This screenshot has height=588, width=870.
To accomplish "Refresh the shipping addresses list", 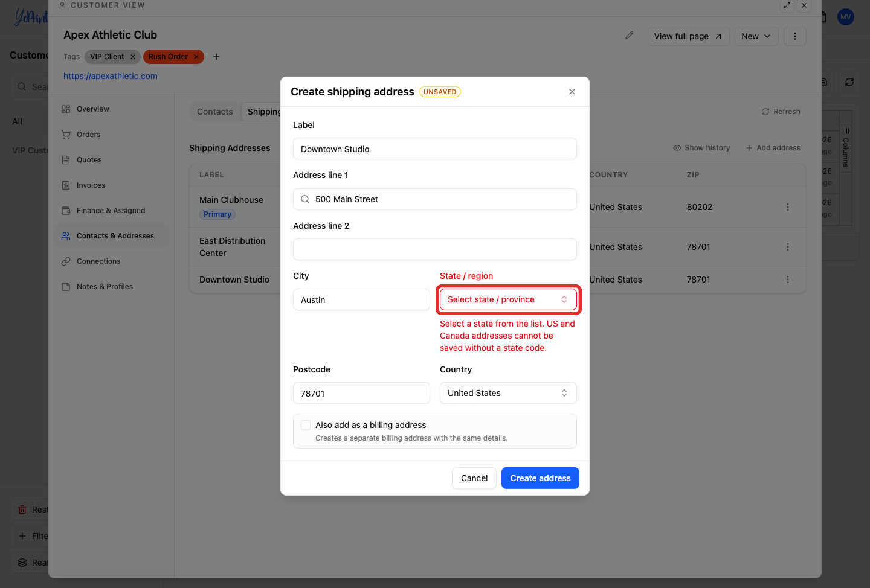I will (x=781, y=112).
